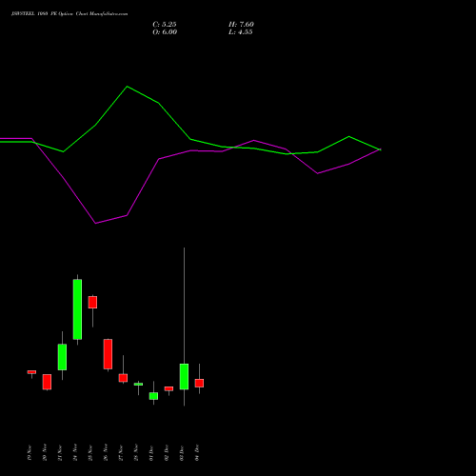Click the "04 Dec" date axis label
476x476 pixels.
[197, 453]
